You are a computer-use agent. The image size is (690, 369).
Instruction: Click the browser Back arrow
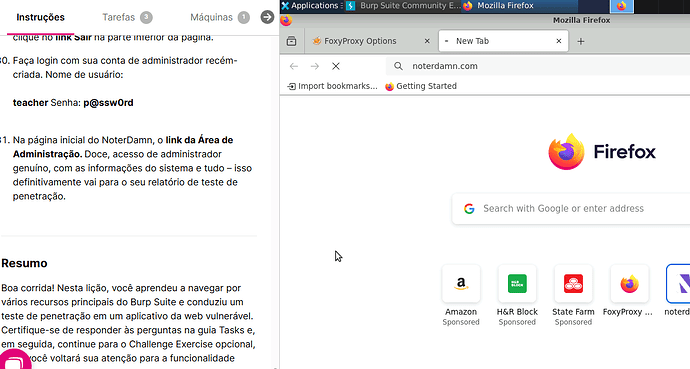point(294,66)
